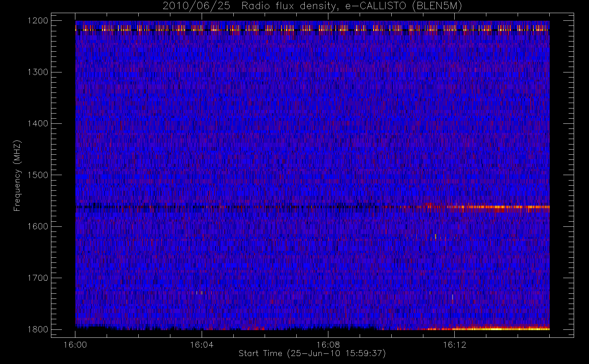Click the 1800 frequency tick label
The image size is (589, 364).
(x=38, y=329)
